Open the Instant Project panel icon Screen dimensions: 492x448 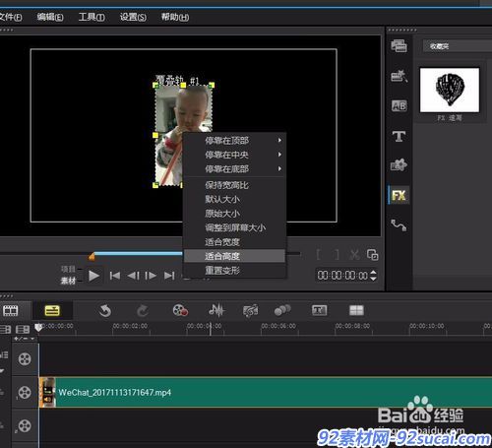(399, 76)
